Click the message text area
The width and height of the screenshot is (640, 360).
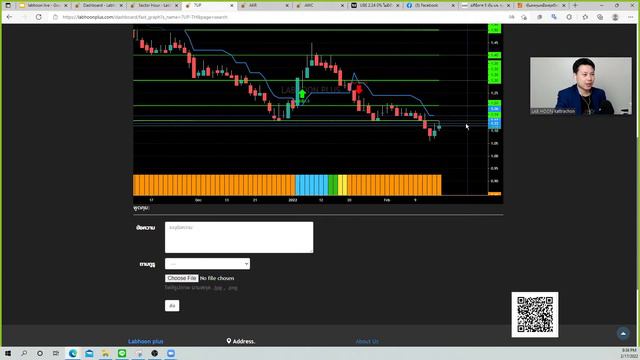239,237
